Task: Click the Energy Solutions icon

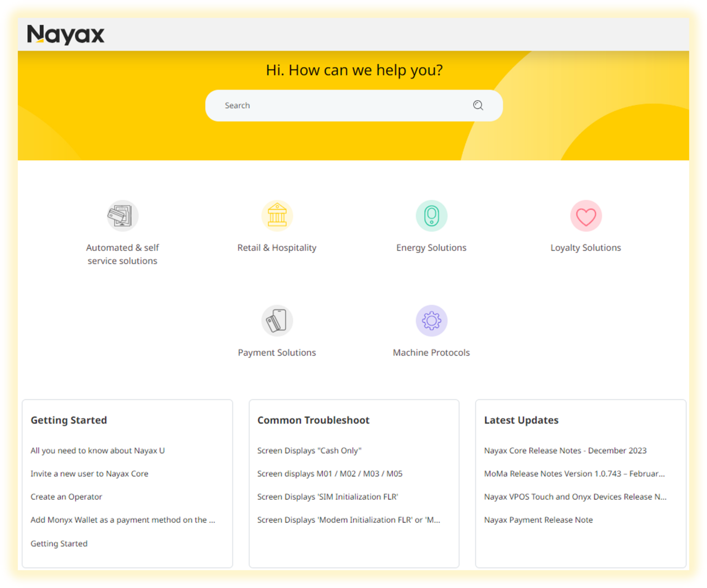Action: 431,215
